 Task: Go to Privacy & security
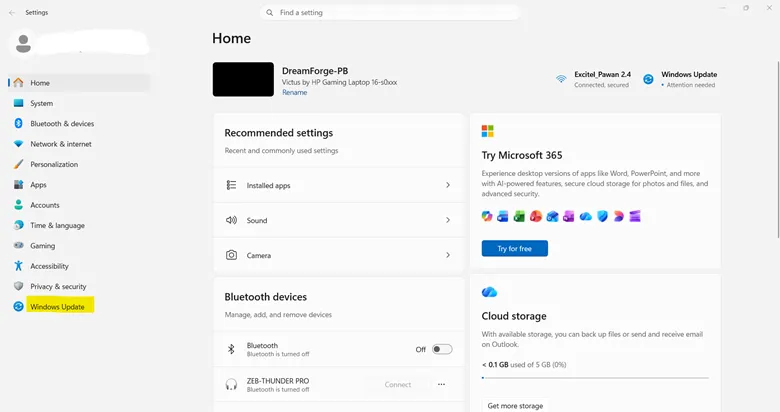click(x=79, y=287)
